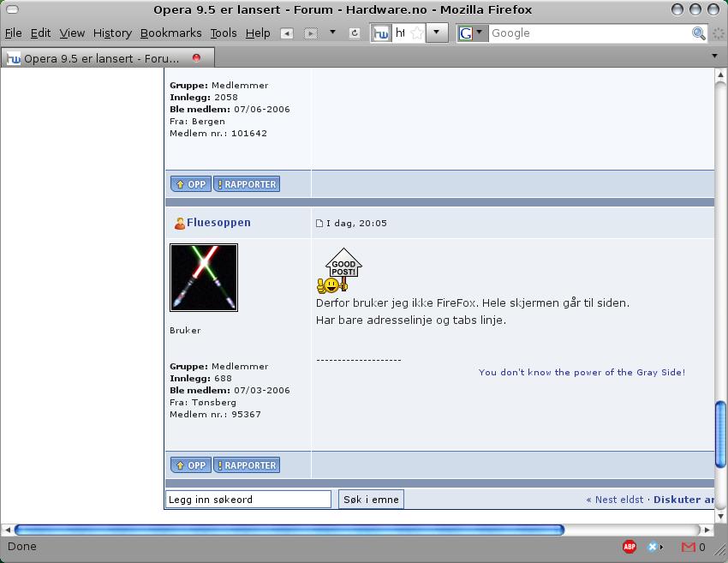Click the 'Søk i emne' button

[371, 500]
